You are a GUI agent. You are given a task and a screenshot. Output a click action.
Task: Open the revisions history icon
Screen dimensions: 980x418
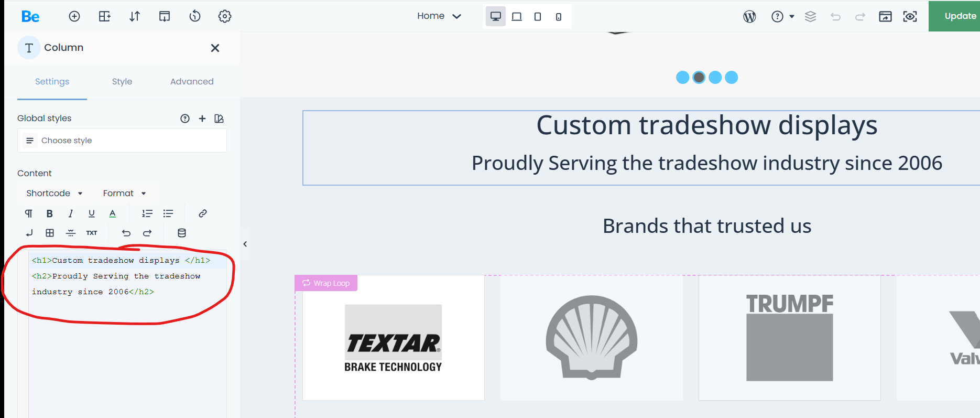[x=195, y=16]
